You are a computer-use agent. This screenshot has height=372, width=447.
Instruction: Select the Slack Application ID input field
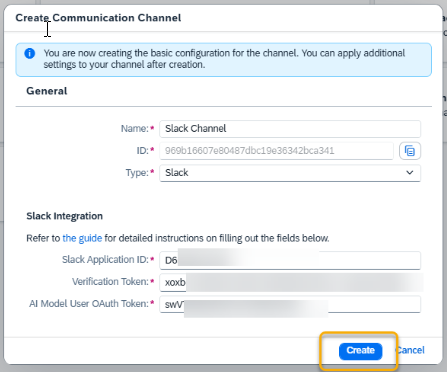click(290, 260)
